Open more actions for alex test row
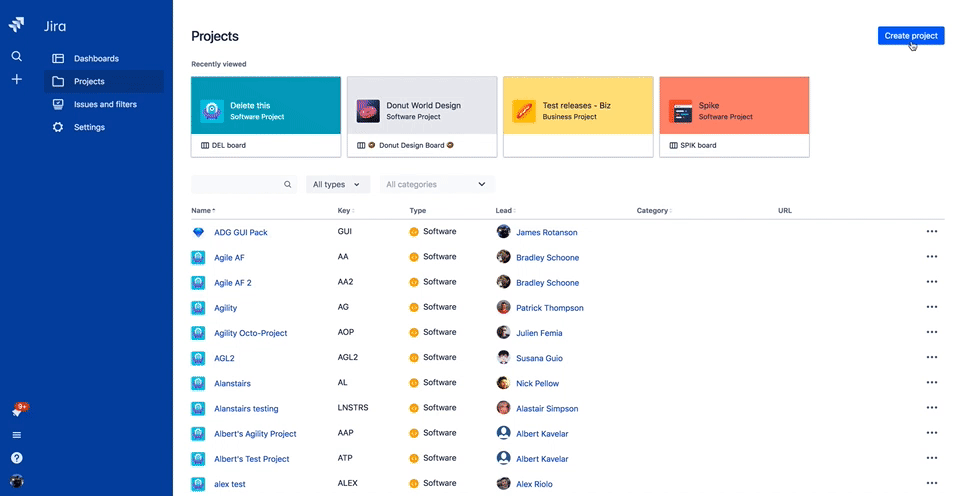 (x=932, y=483)
